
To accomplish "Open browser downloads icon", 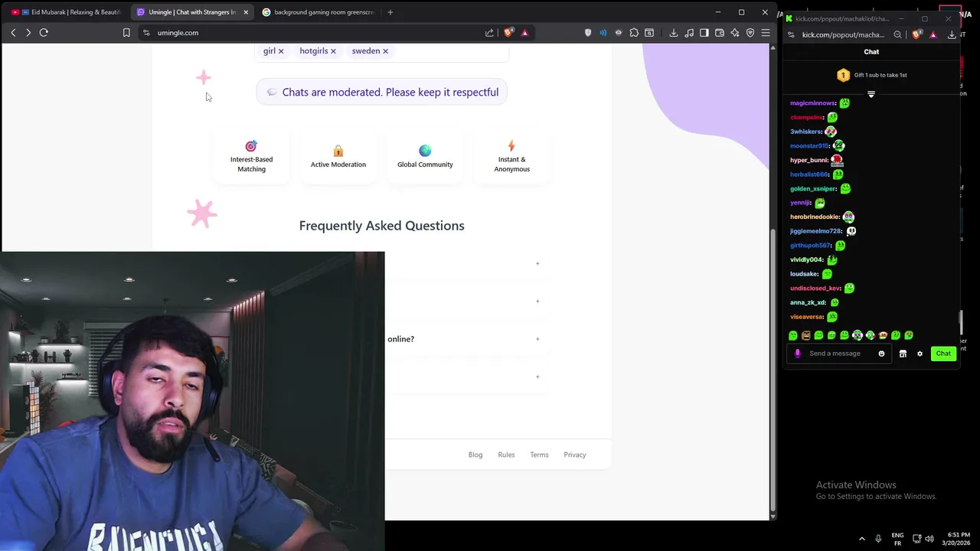I will click(673, 33).
